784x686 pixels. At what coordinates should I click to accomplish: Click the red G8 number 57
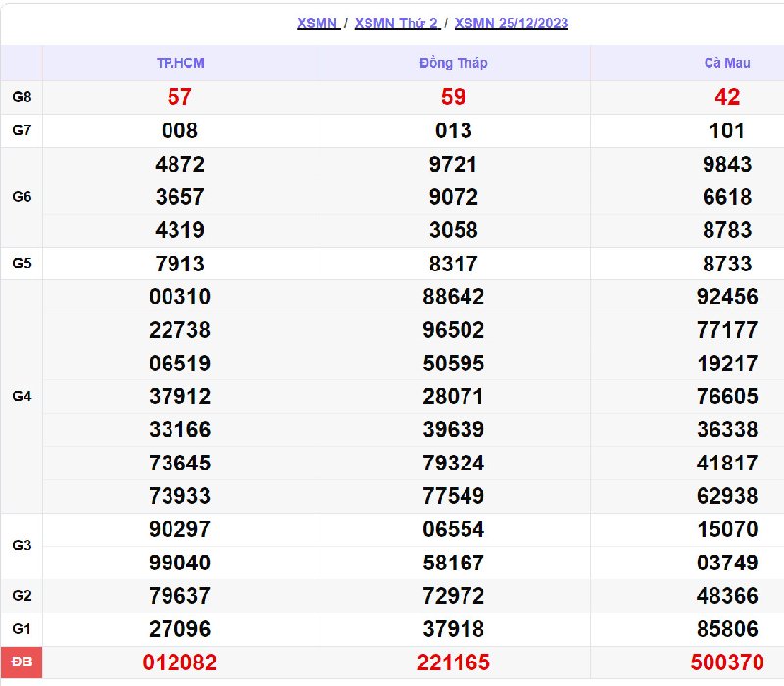[179, 97]
